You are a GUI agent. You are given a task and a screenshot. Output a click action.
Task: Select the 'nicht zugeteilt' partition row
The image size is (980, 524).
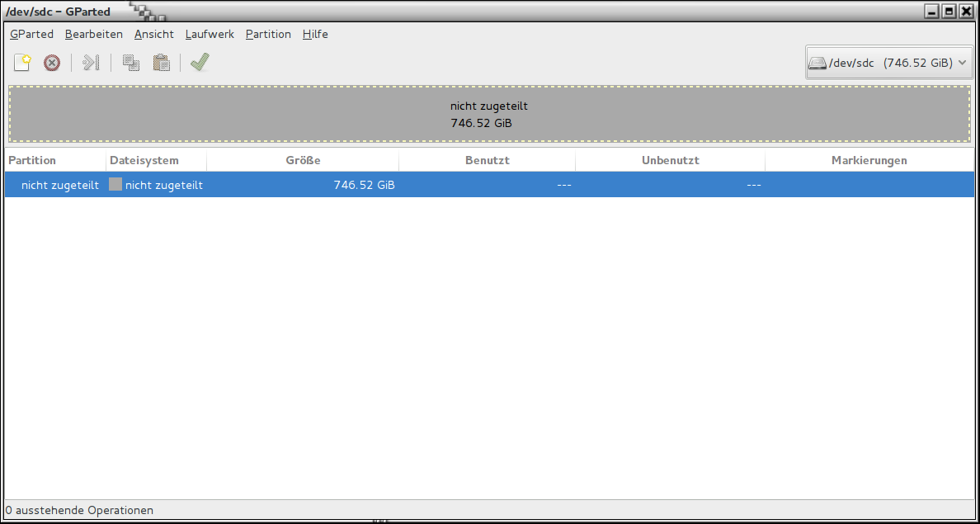coord(489,185)
